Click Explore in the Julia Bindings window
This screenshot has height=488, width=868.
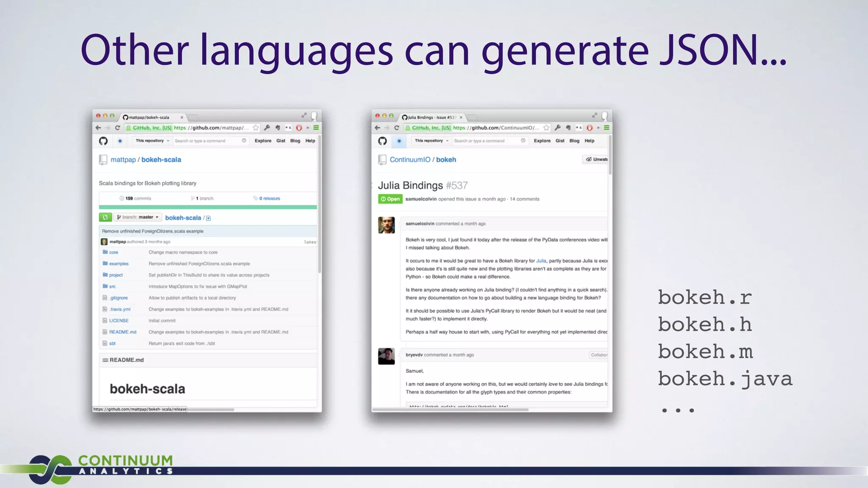542,141
